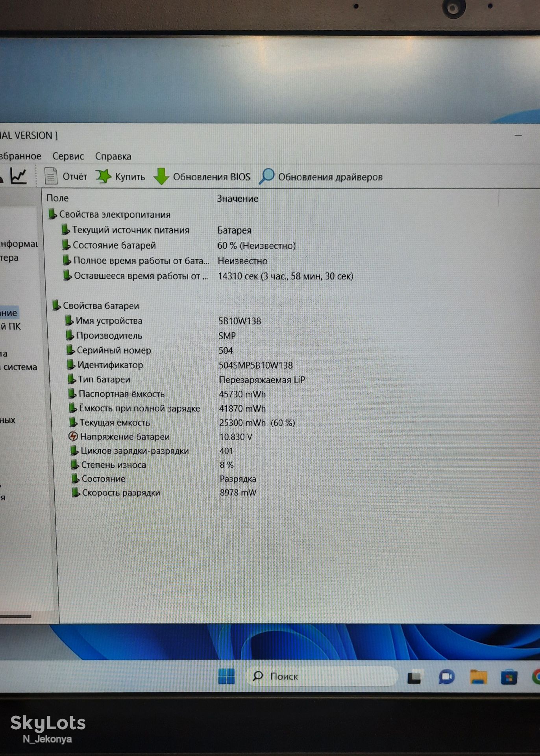540x756 pixels.
Task: Select Свойства электропитания group row
Action: (x=109, y=215)
